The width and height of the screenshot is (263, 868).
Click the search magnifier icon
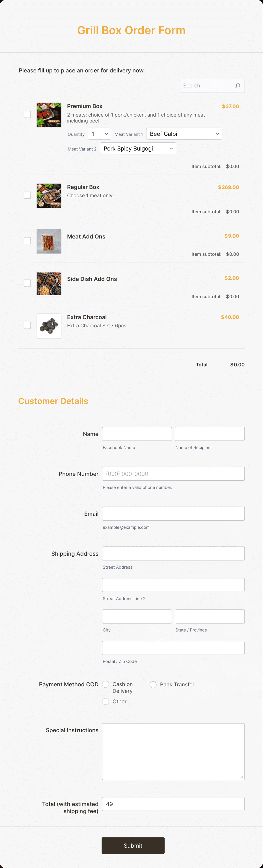tap(238, 86)
